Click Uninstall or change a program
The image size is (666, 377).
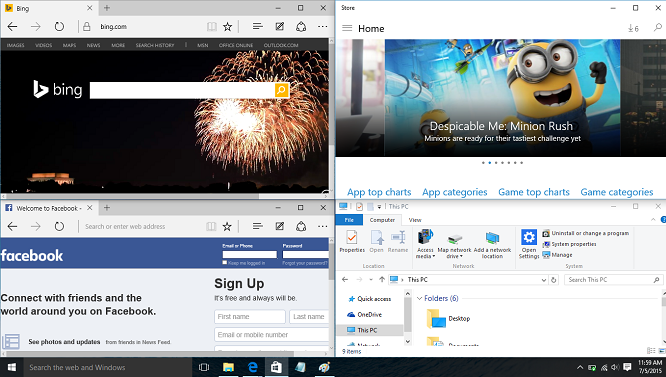point(586,233)
